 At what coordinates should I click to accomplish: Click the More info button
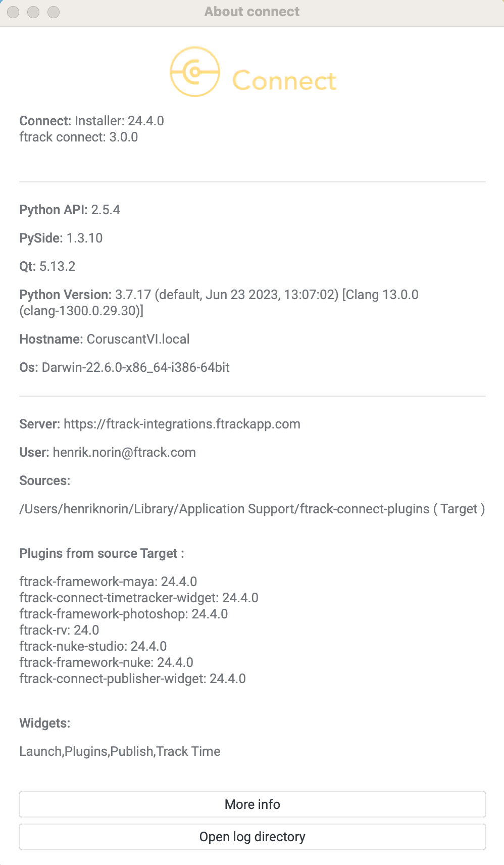252,804
